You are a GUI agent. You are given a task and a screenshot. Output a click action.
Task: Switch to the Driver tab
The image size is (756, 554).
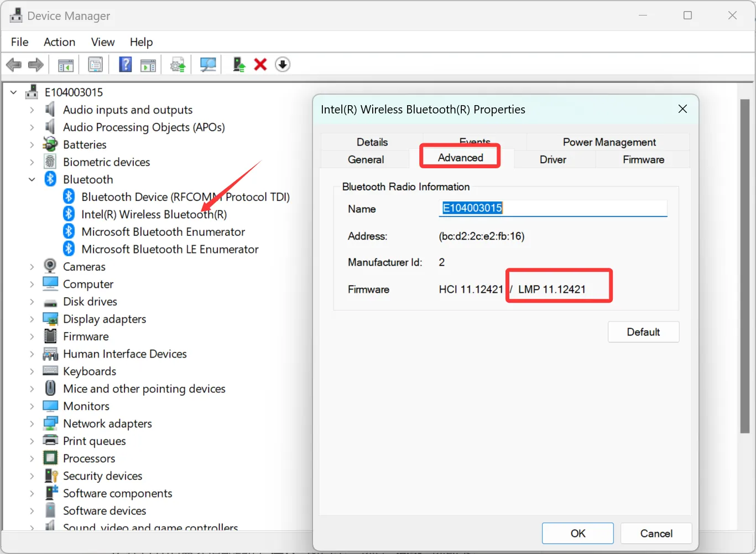(553, 159)
